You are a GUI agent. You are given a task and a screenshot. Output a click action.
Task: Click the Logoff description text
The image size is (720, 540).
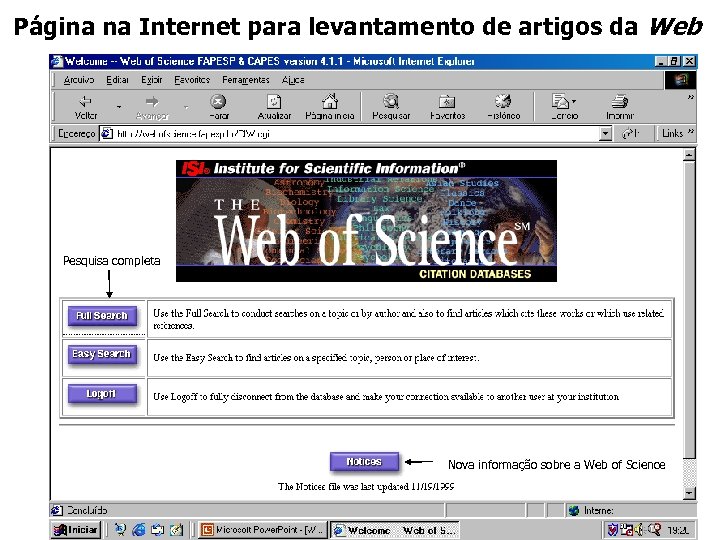(386, 396)
